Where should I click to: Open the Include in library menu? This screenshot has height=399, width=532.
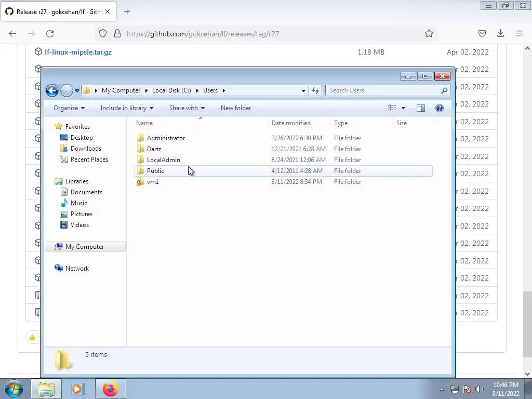coord(127,108)
